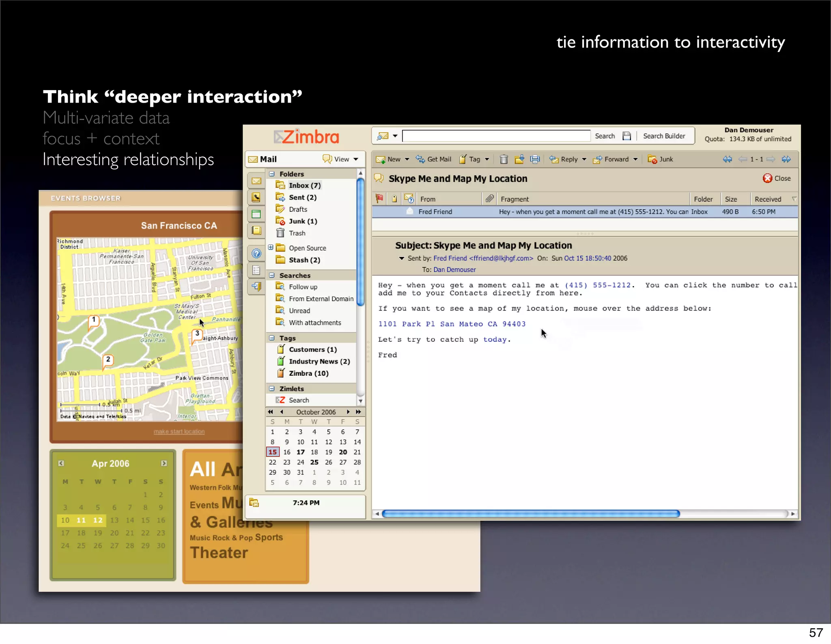
Task: Click the Move to folder toolbar icon
Action: pyautogui.click(x=519, y=159)
